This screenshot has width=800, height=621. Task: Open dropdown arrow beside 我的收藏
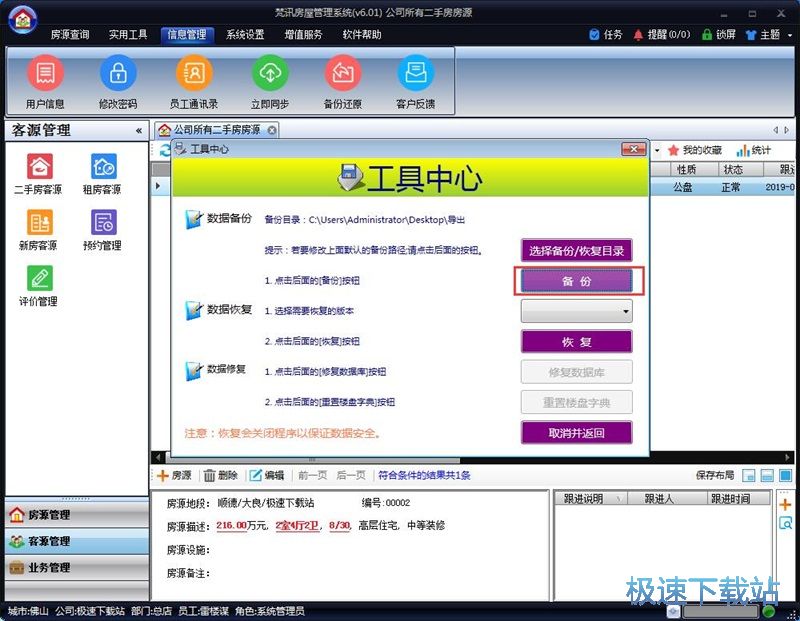point(657,150)
